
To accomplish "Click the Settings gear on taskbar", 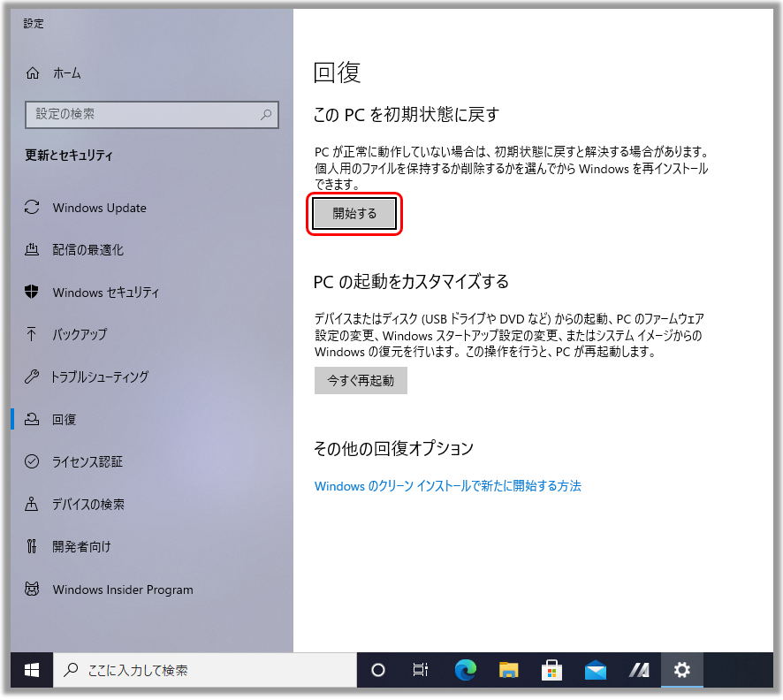I will [682, 670].
